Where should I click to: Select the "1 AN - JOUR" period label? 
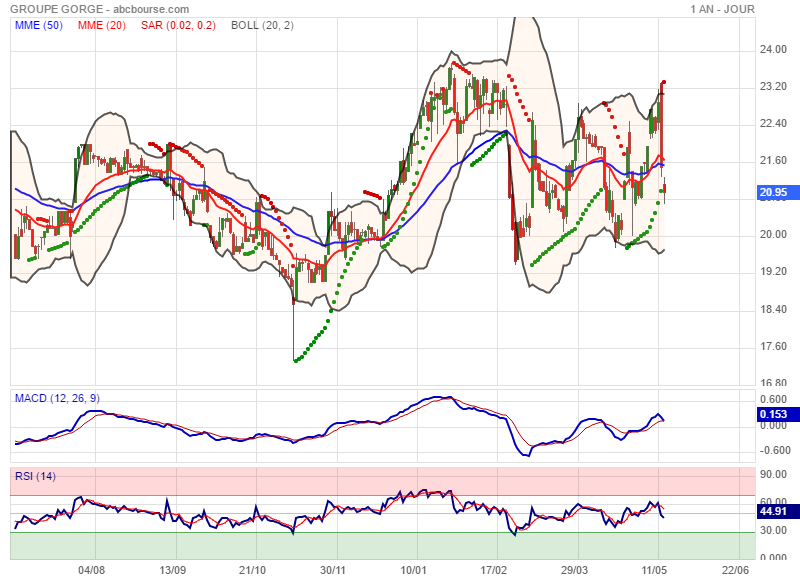(x=722, y=9)
